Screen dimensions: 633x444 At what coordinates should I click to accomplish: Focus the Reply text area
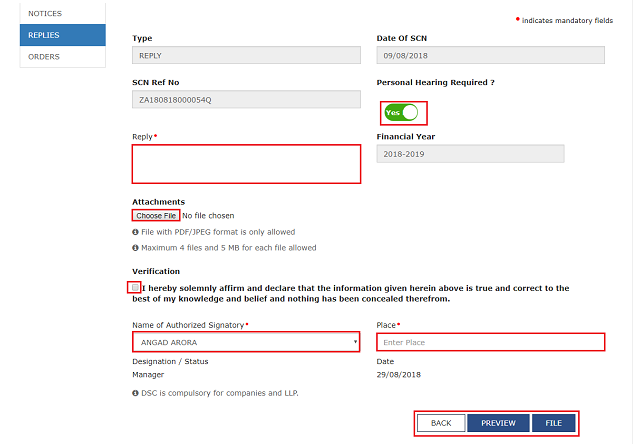pos(246,164)
